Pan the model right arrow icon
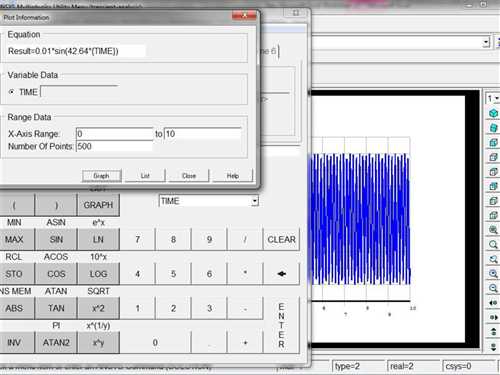 click(493, 317)
